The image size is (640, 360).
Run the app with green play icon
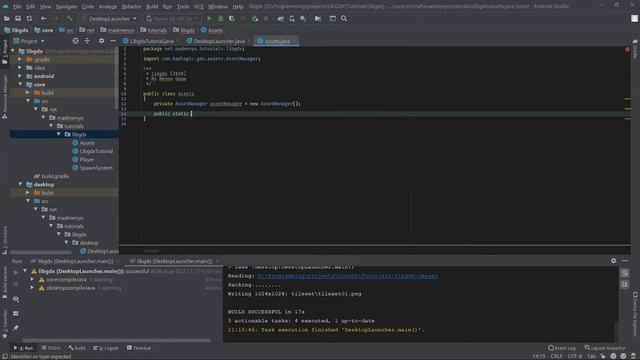209,18
